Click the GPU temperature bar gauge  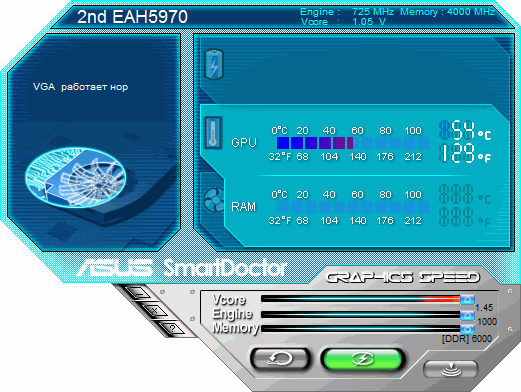[353, 143]
